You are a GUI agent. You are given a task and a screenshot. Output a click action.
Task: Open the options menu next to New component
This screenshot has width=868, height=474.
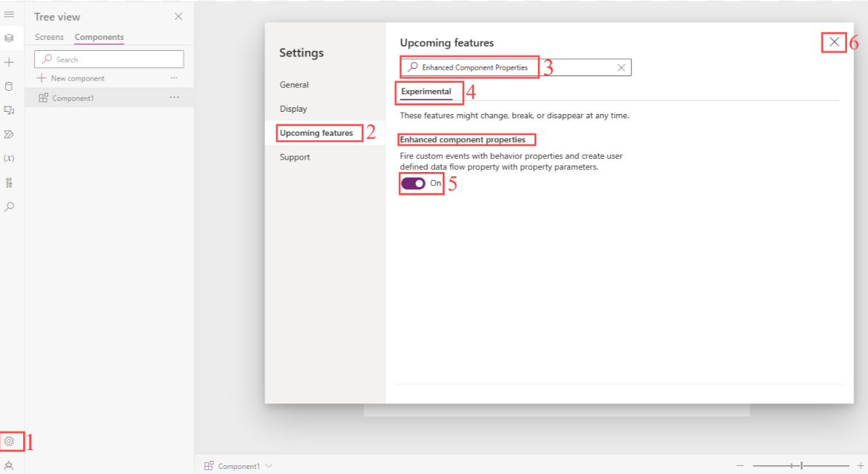[173, 78]
